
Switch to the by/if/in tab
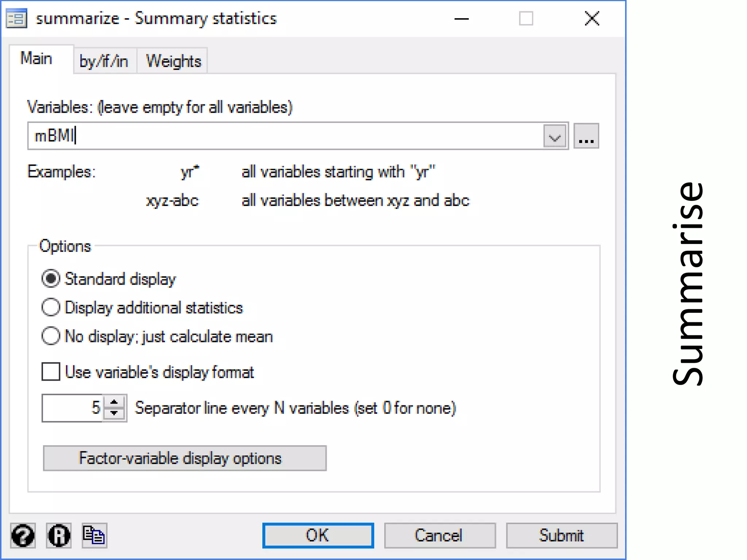click(x=104, y=61)
